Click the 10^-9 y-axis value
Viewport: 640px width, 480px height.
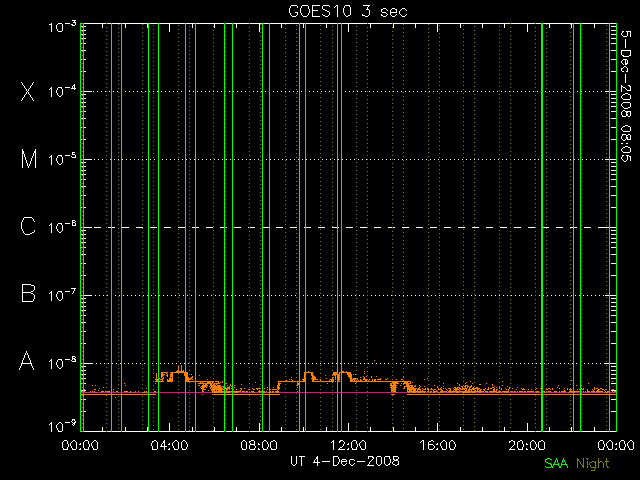click(62, 426)
